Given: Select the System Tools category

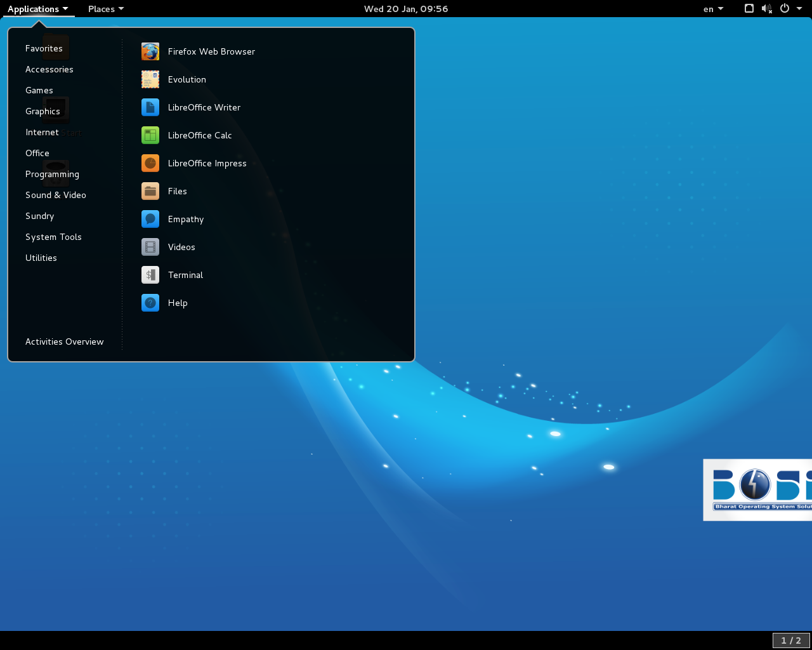Looking at the screenshot, I should (x=54, y=237).
